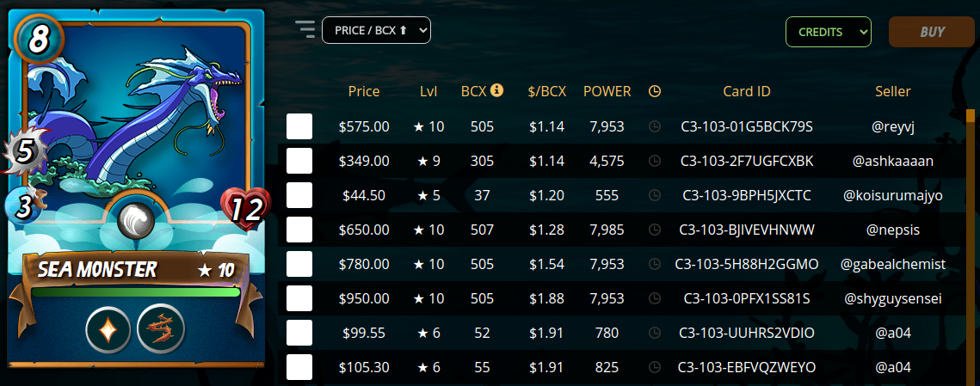Open seller @nepsis profile link
The height and width of the screenshot is (386, 980).
(892, 230)
